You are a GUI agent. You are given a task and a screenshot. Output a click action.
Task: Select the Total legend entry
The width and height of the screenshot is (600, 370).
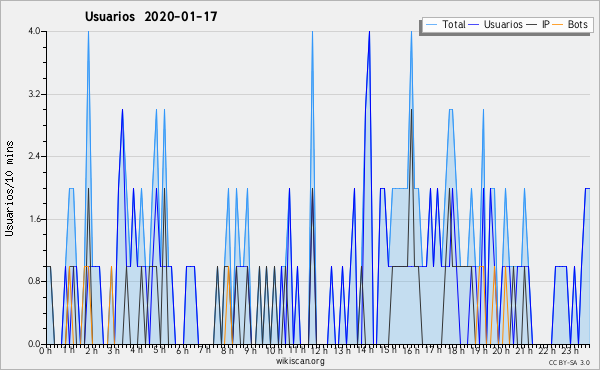(x=445, y=24)
